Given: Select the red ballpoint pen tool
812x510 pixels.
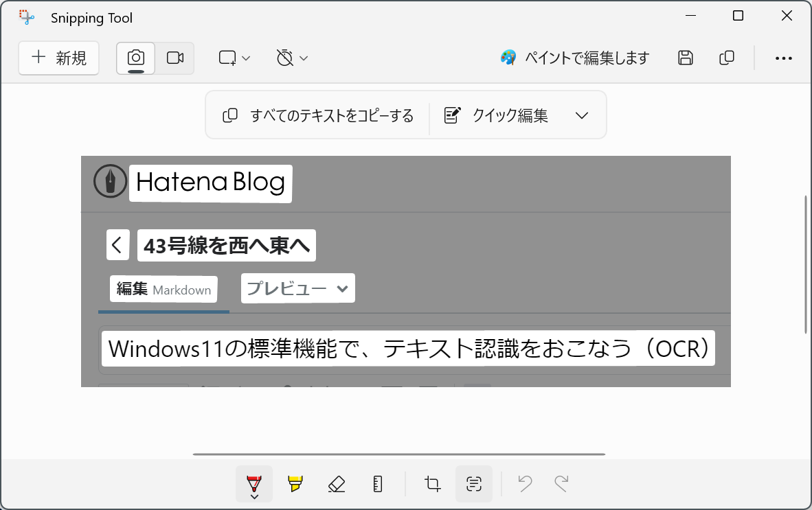Looking at the screenshot, I should point(254,484).
